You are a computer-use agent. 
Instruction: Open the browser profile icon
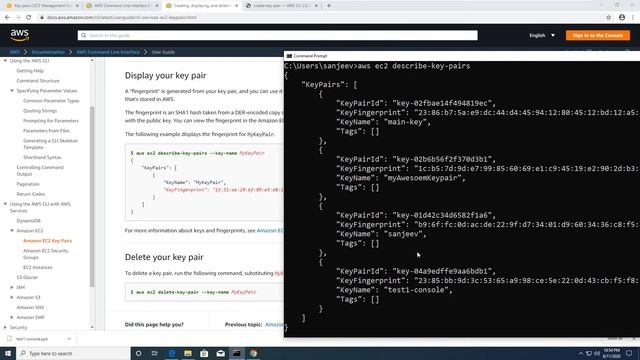[622, 18]
